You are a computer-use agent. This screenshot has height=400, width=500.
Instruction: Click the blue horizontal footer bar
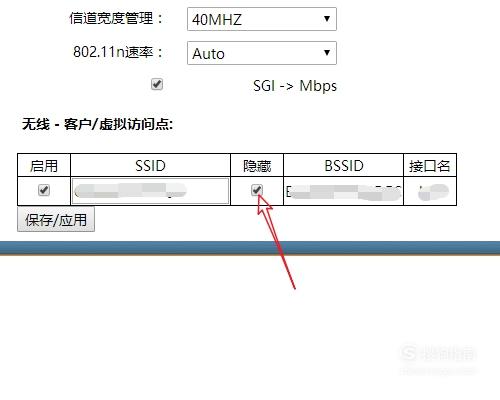(x=250, y=248)
